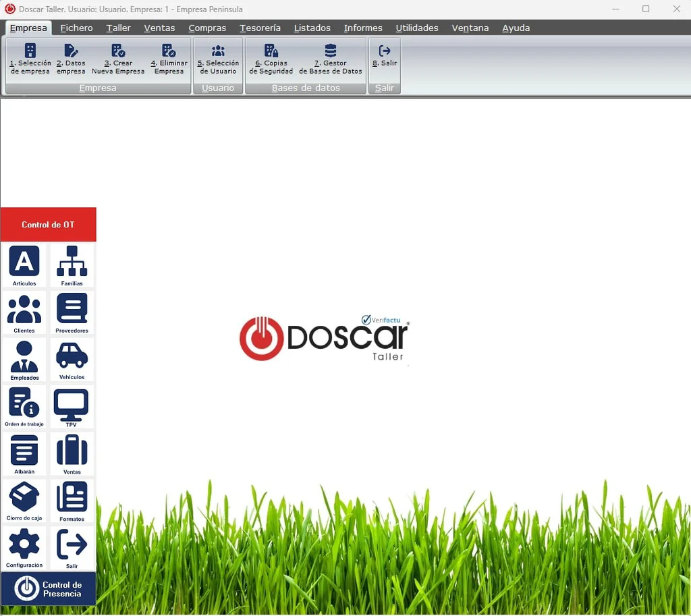This screenshot has height=616, width=691.
Task: Click Crear Nueva Empresa
Action: pos(118,59)
